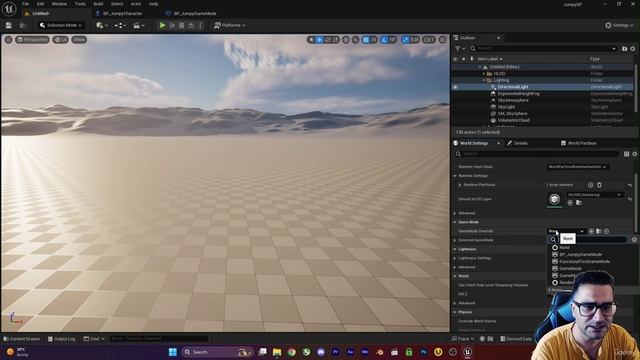The height and width of the screenshot is (360, 640).
Task: Toggle surface snapping icon in viewport
Action: [x=356, y=40]
